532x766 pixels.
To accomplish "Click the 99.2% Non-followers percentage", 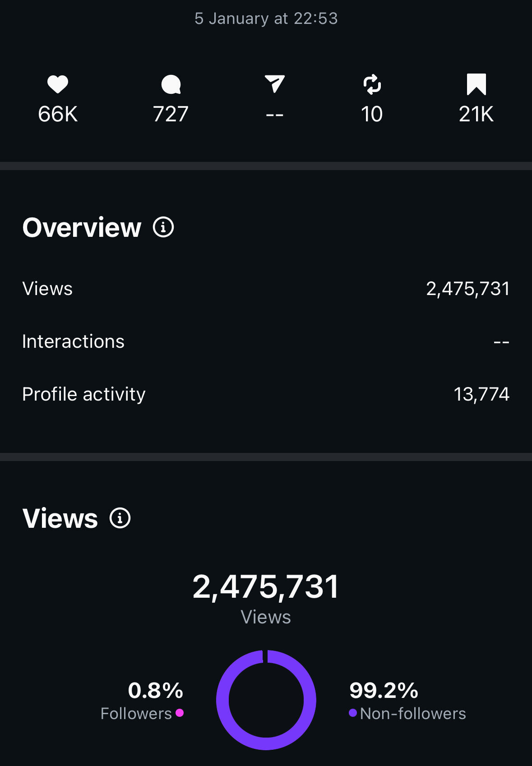I will pyautogui.click(x=384, y=690).
